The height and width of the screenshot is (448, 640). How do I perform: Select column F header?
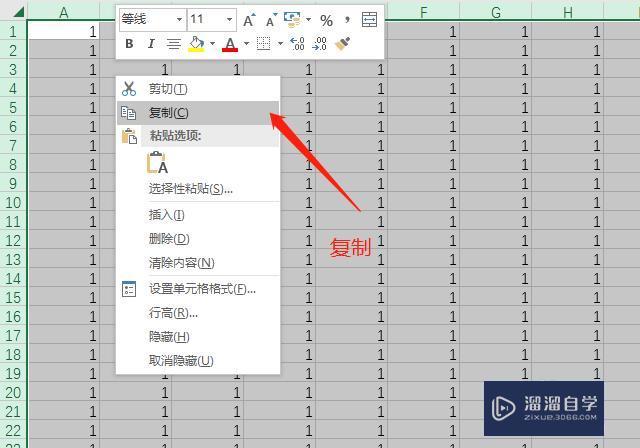click(x=424, y=13)
